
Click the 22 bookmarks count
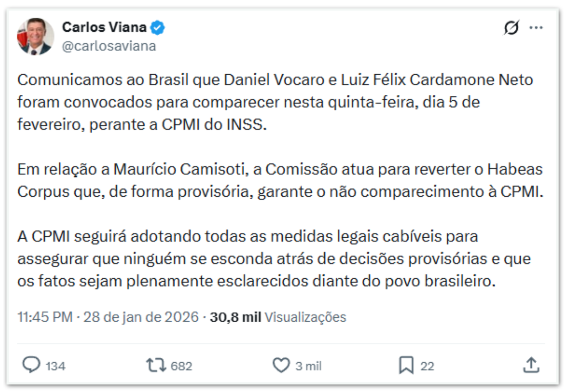427,366
